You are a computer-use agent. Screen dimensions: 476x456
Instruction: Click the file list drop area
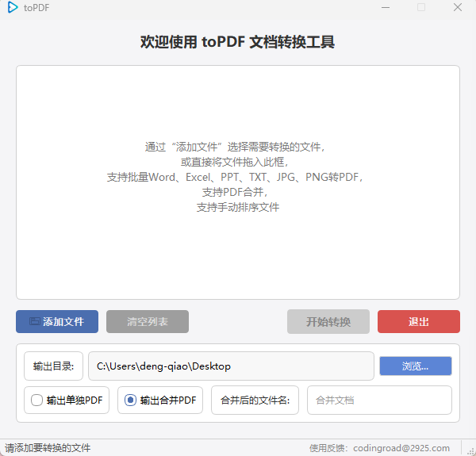238,182
